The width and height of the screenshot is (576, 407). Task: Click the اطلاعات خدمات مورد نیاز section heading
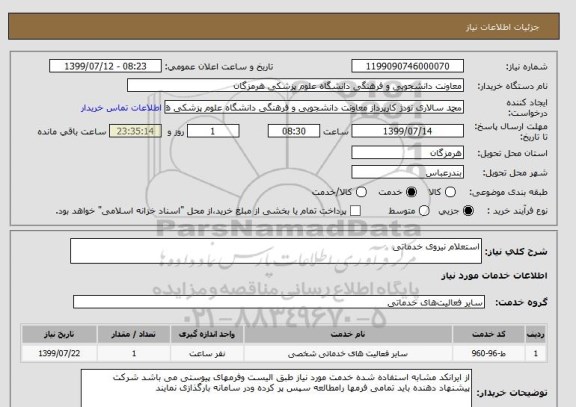tap(494, 276)
